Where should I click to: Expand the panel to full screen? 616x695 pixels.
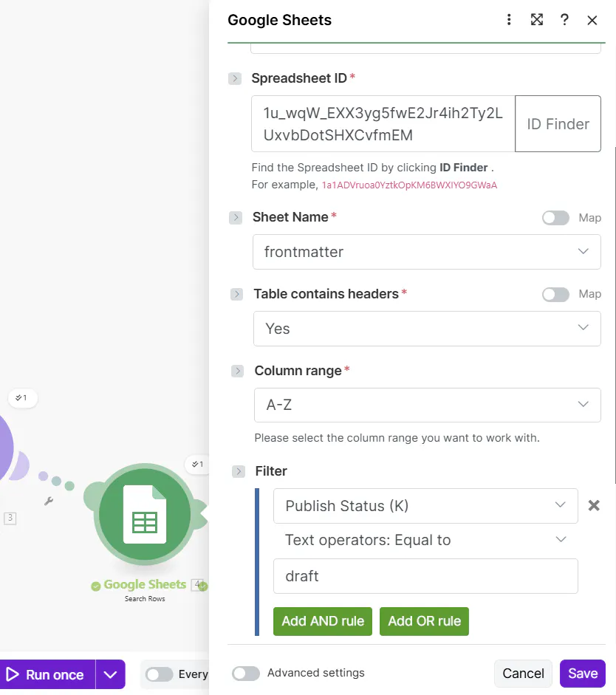click(x=537, y=20)
